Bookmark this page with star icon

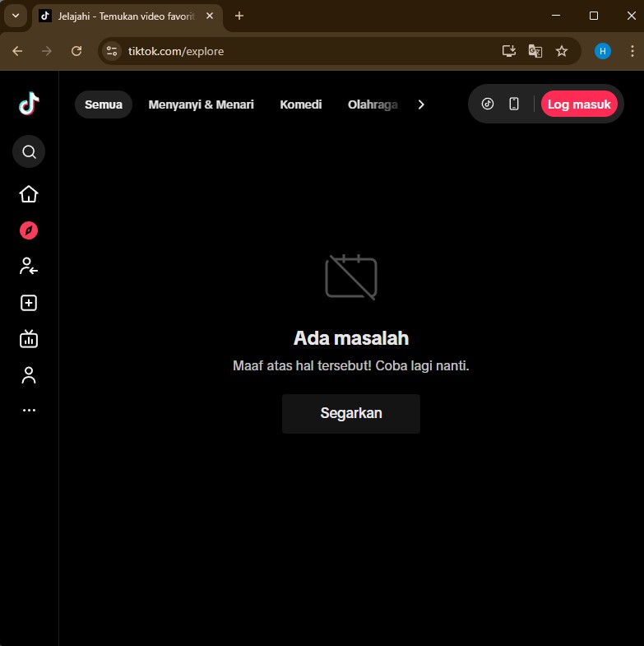pyautogui.click(x=562, y=51)
